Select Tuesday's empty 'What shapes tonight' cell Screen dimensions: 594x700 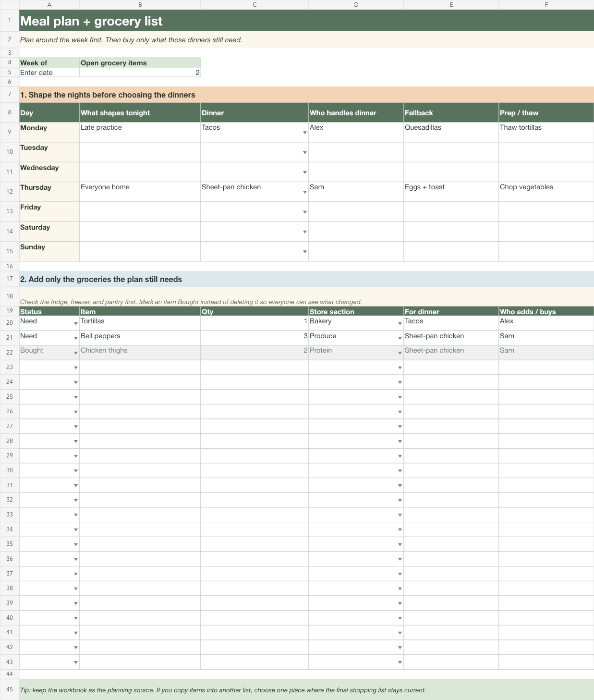click(x=140, y=152)
